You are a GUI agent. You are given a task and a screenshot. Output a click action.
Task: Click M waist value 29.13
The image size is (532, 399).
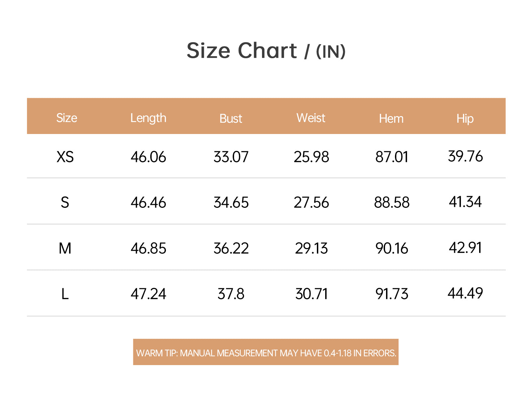click(x=312, y=248)
